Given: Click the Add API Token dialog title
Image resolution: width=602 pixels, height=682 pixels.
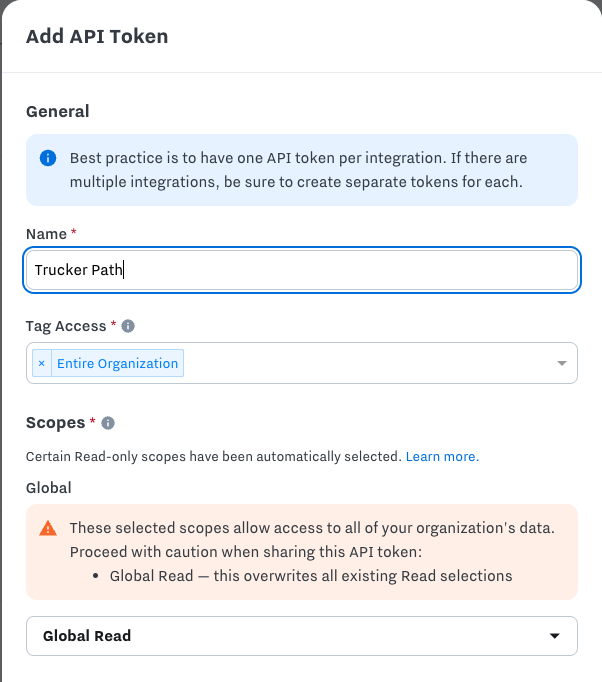Looking at the screenshot, I should pyautogui.click(x=97, y=37).
